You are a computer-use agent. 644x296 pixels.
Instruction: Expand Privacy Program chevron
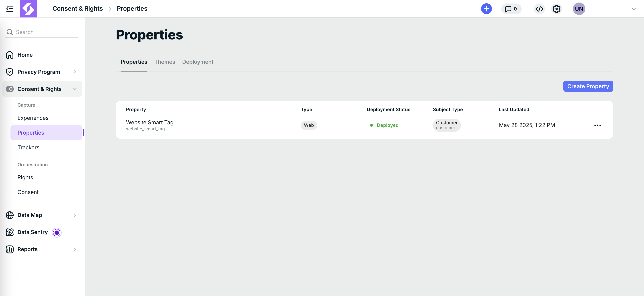click(x=75, y=72)
